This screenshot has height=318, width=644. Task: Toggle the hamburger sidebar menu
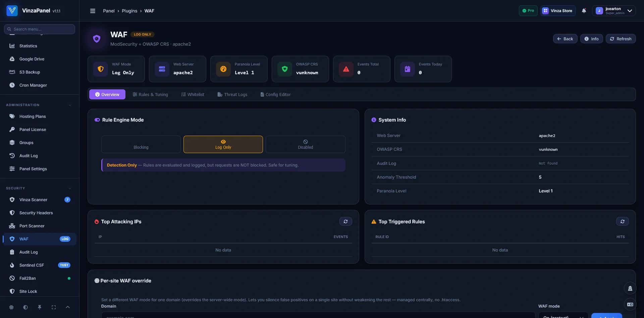pyautogui.click(x=93, y=11)
